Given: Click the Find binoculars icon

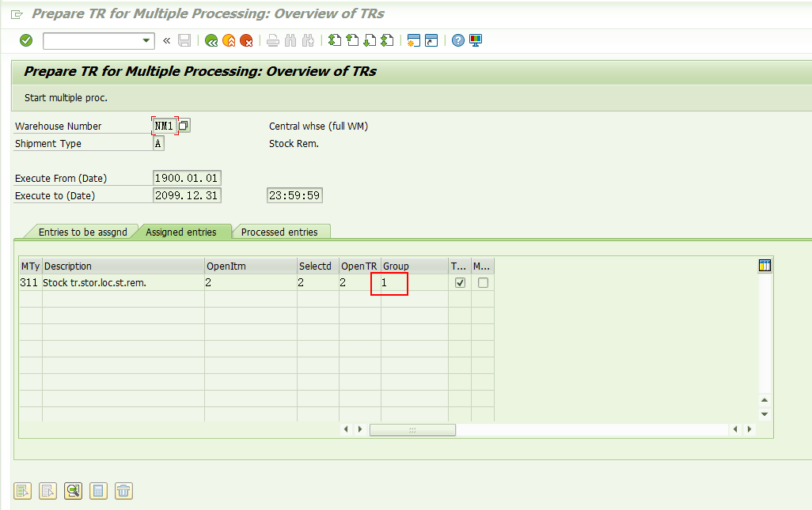Looking at the screenshot, I should coord(290,40).
